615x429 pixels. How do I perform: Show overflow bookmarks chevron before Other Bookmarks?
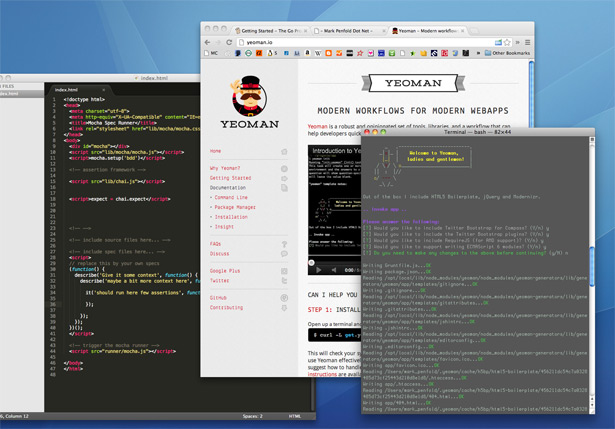coord(478,53)
